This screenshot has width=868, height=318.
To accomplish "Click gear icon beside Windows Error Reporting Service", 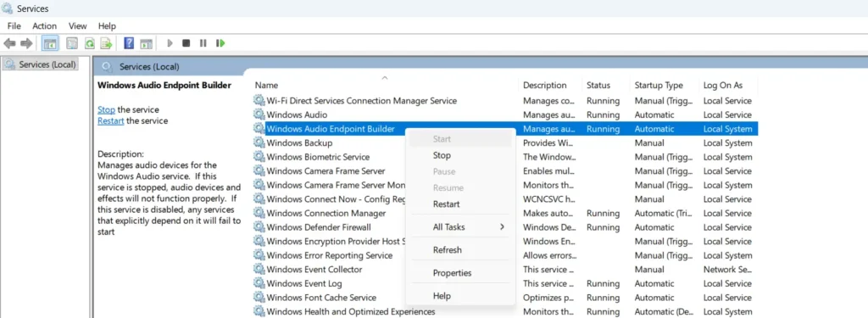I will point(259,255).
